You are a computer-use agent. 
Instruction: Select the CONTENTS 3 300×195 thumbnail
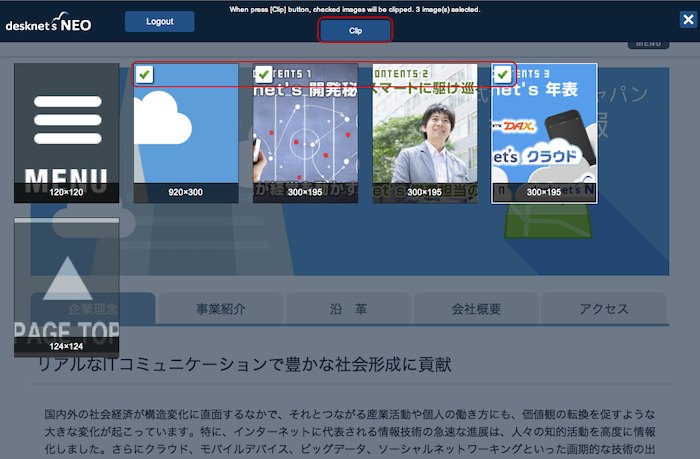coord(544,133)
